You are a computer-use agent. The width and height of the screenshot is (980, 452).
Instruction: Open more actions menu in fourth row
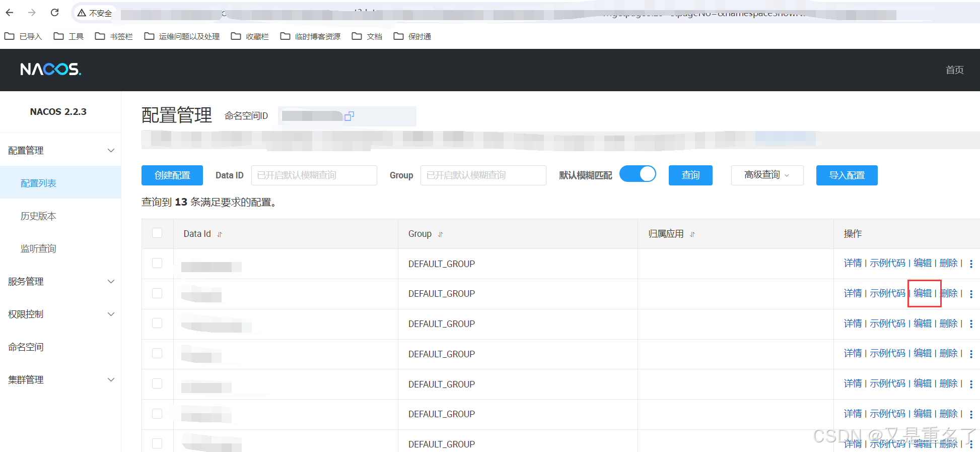click(971, 354)
